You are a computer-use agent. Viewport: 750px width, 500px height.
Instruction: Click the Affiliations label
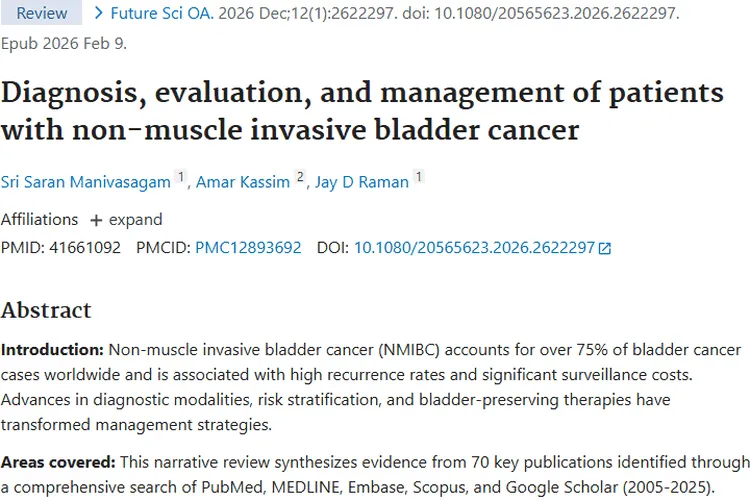pos(39,220)
